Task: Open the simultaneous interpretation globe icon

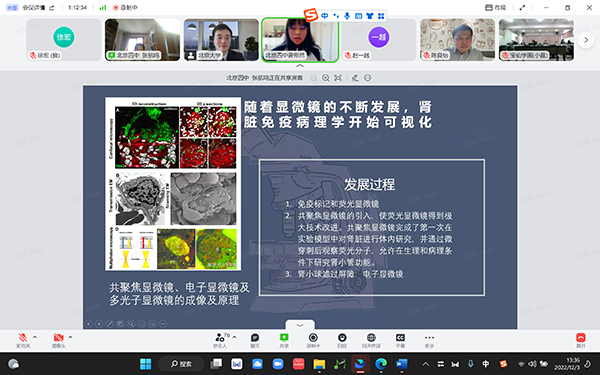Action: pos(371,340)
